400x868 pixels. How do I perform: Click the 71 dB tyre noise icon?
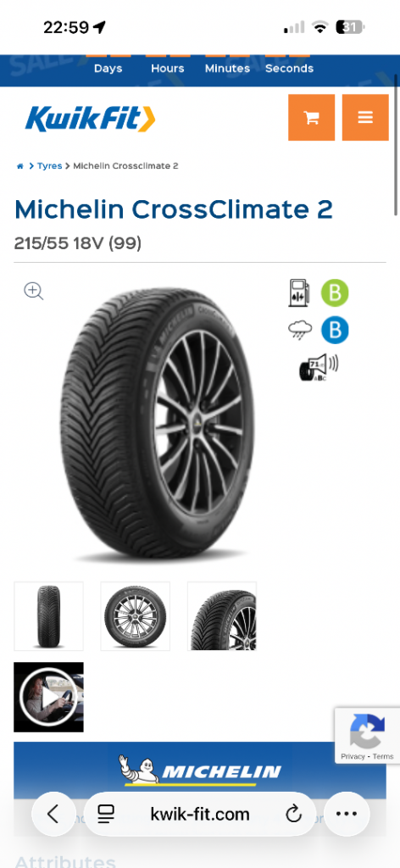pyautogui.click(x=318, y=368)
